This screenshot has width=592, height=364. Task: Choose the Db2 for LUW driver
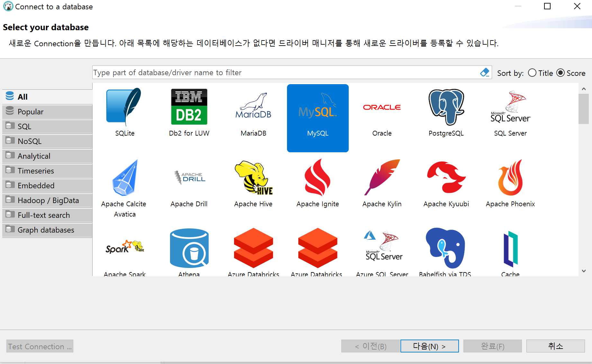[x=189, y=107]
